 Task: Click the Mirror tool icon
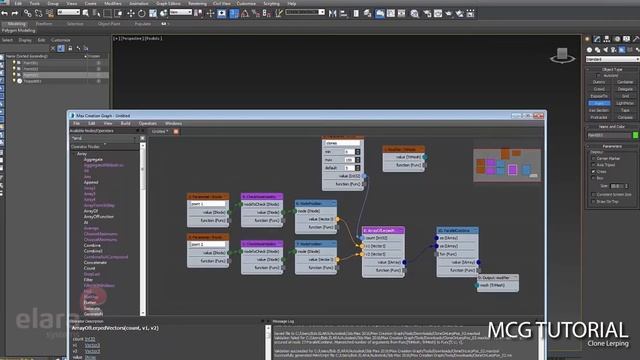(333, 13)
